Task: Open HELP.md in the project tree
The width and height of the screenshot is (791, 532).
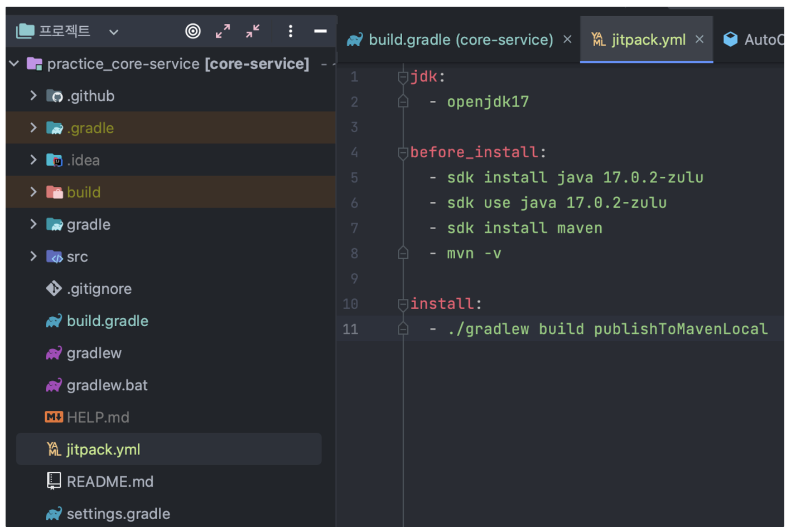Action: pos(98,418)
